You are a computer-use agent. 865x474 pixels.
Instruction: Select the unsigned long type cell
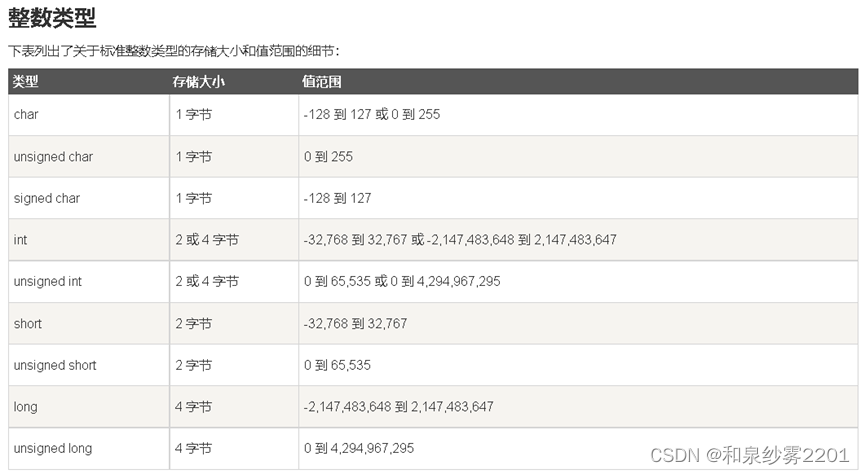tap(53, 448)
